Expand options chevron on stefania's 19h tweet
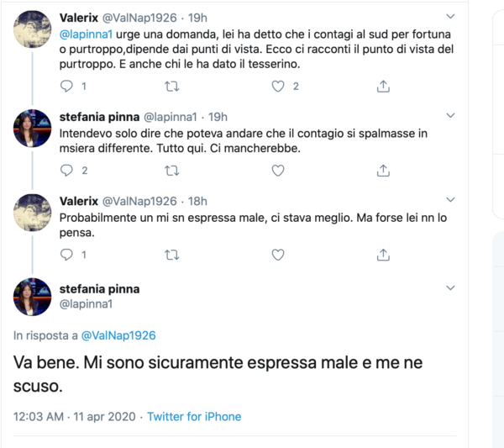This screenshot has height=448, width=504. (450, 116)
